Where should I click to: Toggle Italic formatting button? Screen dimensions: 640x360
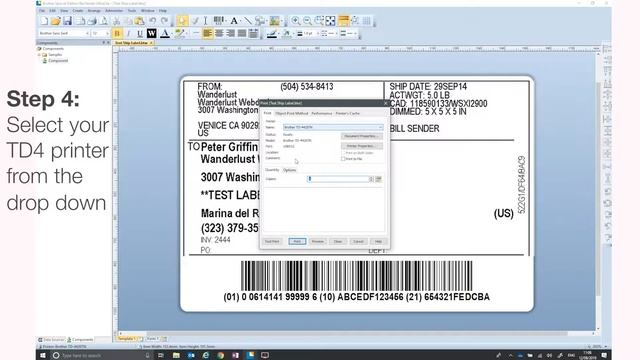pos(129,33)
